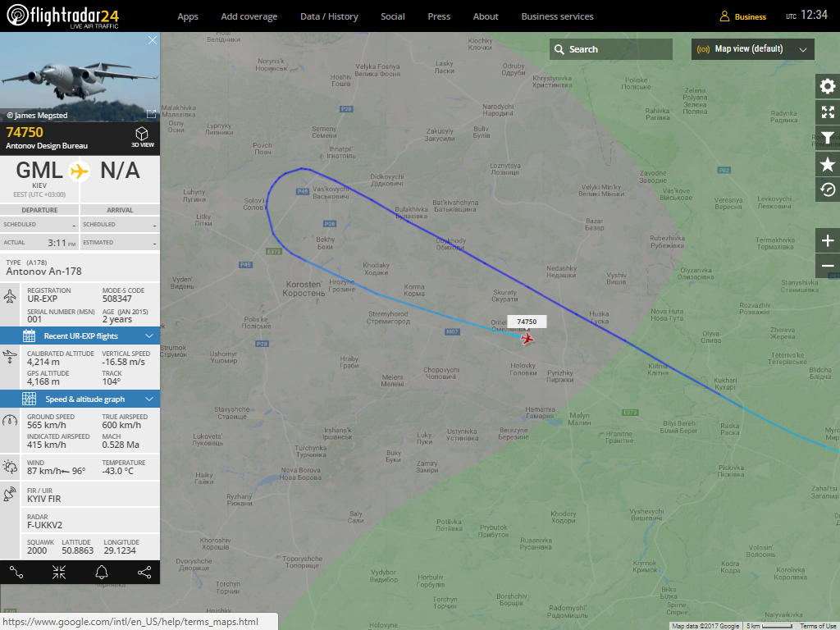Image resolution: width=840 pixels, height=630 pixels.
Task: Open the map settings gear icon
Action: tap(827, 86)
